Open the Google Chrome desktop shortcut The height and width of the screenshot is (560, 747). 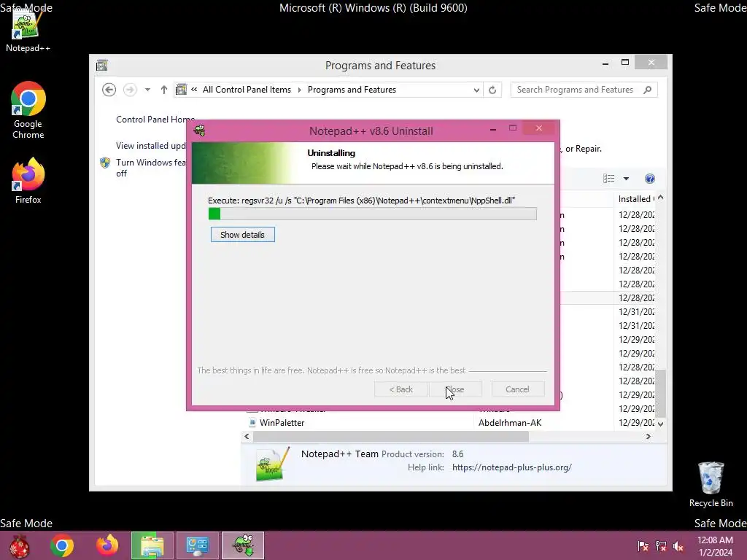pos(28,111)
